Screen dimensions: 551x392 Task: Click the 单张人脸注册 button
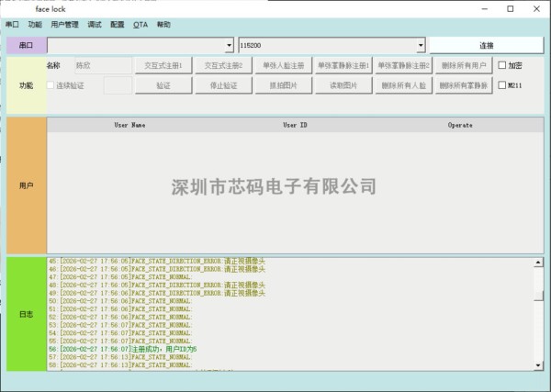[284, 65]
